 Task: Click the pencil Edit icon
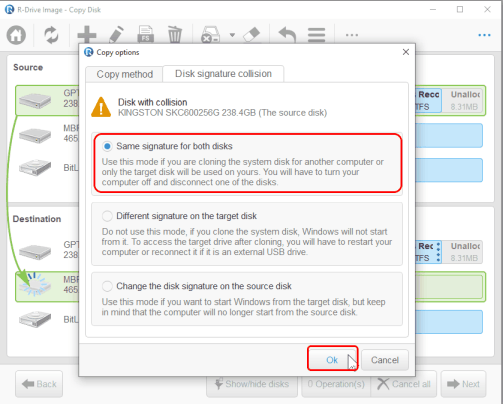point(116,35)
